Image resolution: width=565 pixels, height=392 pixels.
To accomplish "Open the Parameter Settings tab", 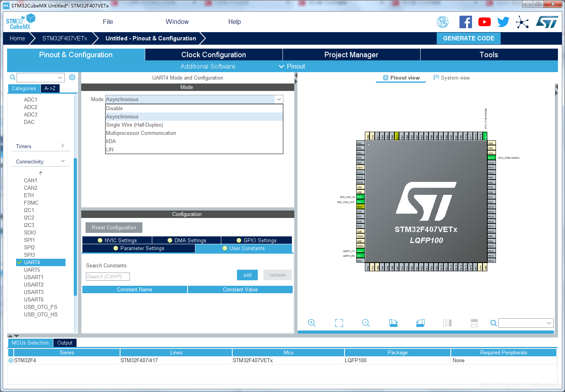I will (x=139, y=249).
